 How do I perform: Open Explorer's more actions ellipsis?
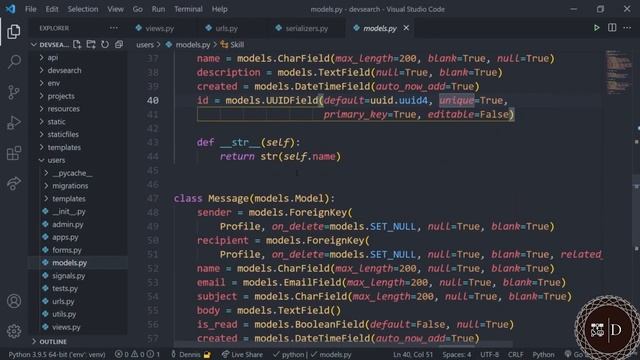[x=114, y=28]
